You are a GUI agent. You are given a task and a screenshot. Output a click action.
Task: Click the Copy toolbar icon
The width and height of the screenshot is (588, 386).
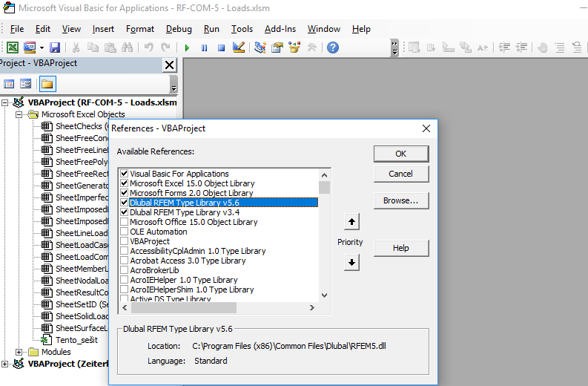point(93,48)
